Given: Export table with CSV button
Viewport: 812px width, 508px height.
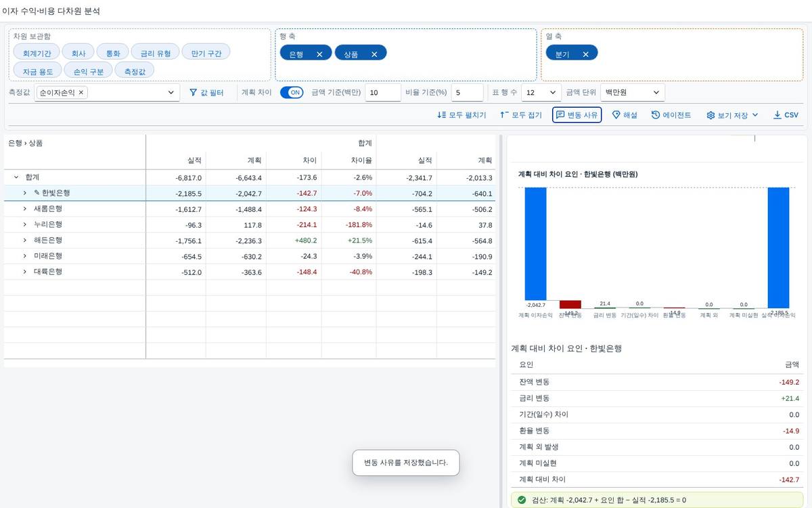Looking at the screenshot, I should point(786,115).
